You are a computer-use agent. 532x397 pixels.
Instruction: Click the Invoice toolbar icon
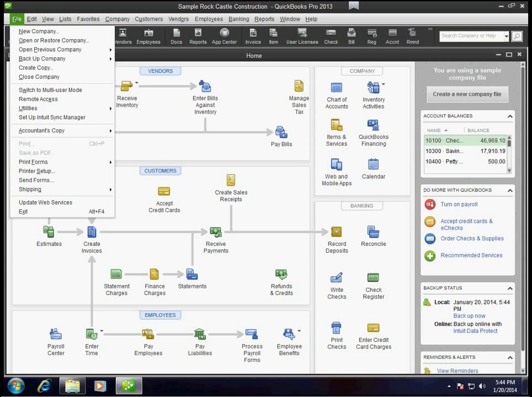(x=253, y=36)
